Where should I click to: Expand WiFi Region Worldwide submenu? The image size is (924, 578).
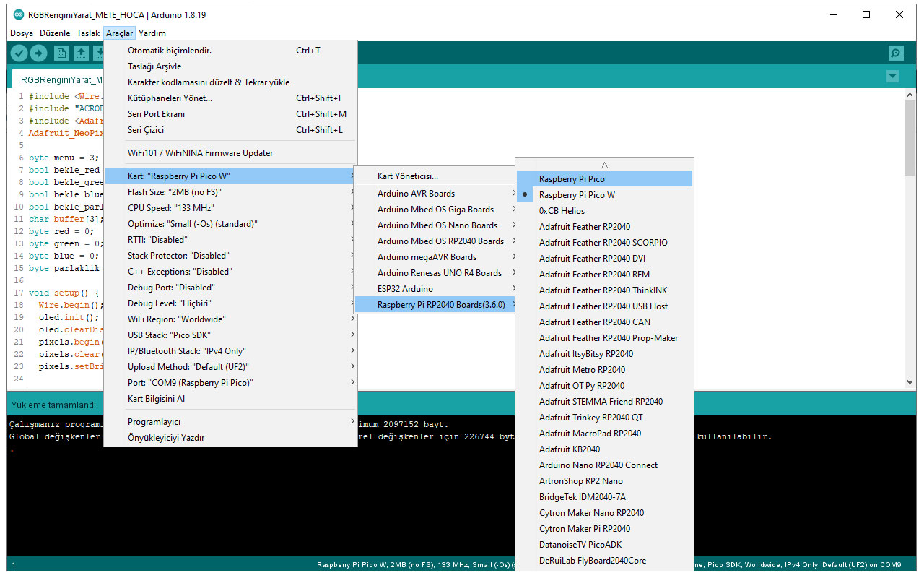(230, 319)
